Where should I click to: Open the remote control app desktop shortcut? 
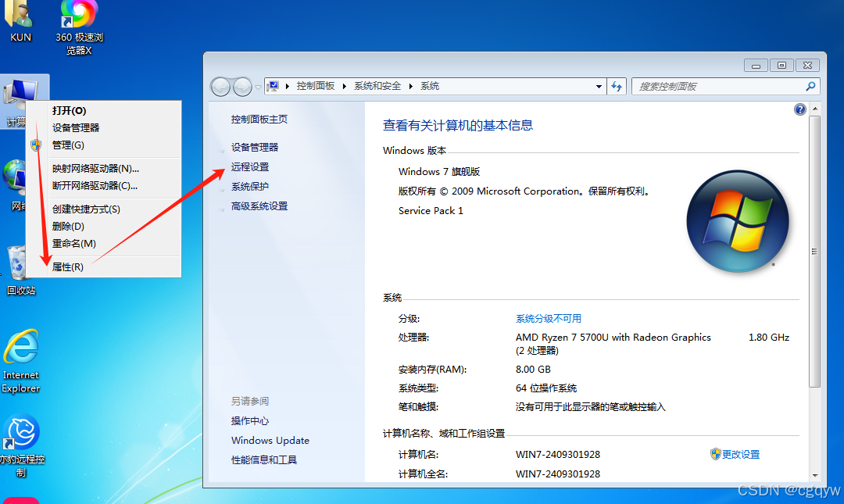pyautogui.click(x=22, y=446)
